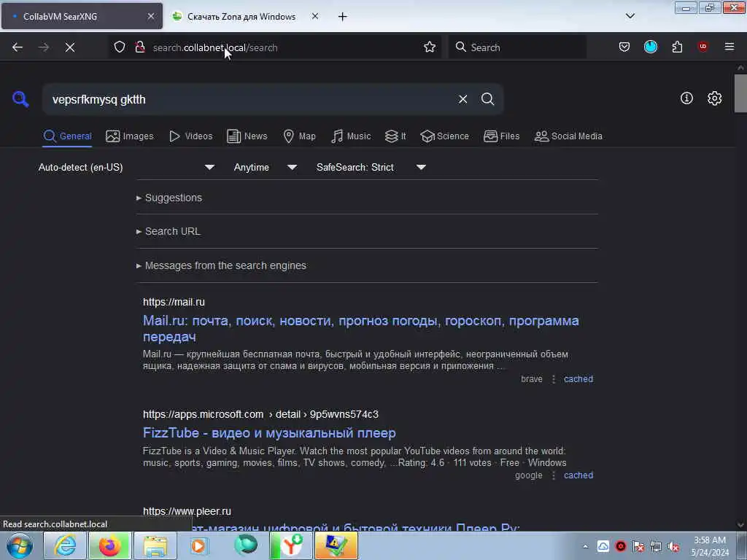Open the Windows Start menu
747x560 pixels.
coord(20,545)
